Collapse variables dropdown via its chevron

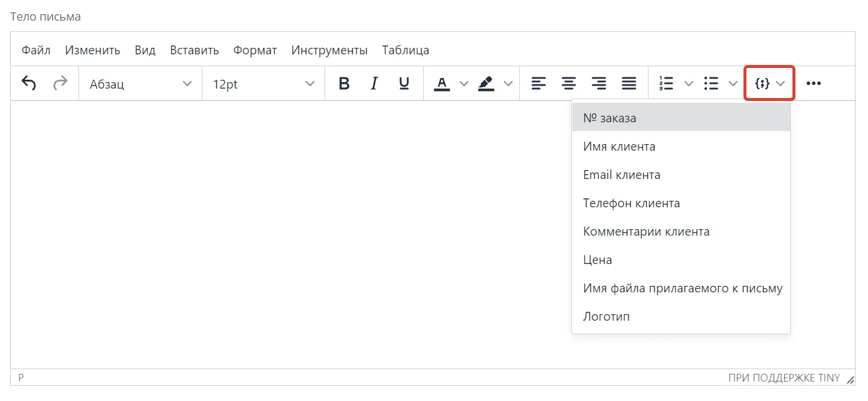781,83
